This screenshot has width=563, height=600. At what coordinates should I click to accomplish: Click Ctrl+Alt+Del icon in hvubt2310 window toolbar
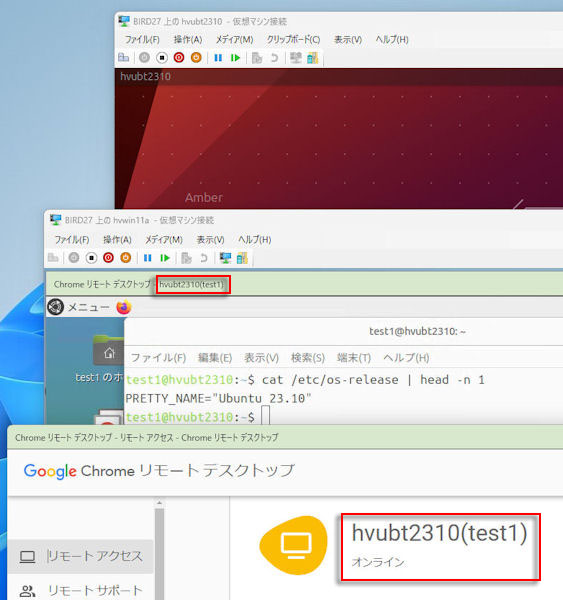pos(123,58)
